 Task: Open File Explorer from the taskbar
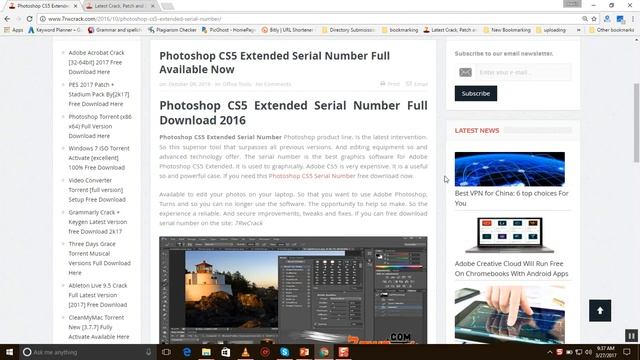206,352
